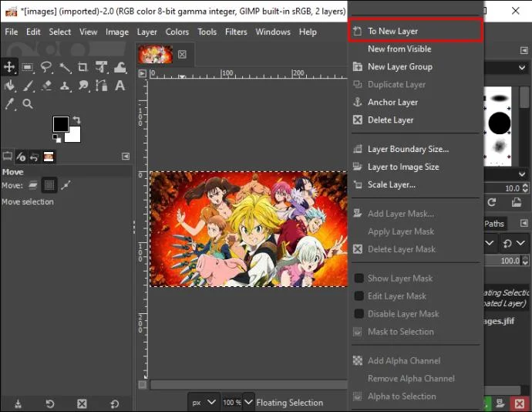The width and height of the screenshot is (532, 412).
Task: Open Undo History dock tab
Action: point(34,157)
